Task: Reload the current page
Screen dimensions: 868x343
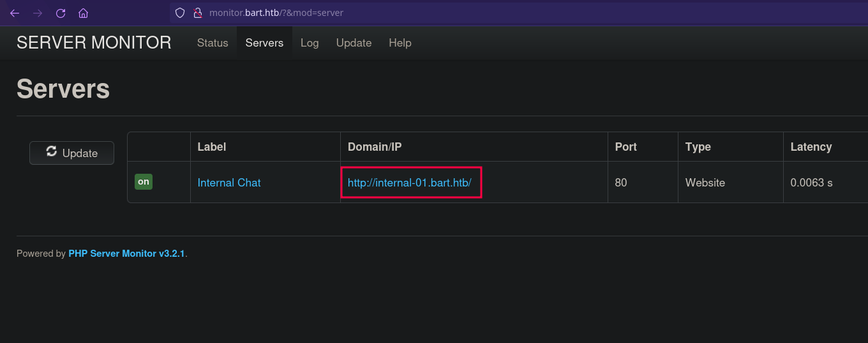Action: 61,13
